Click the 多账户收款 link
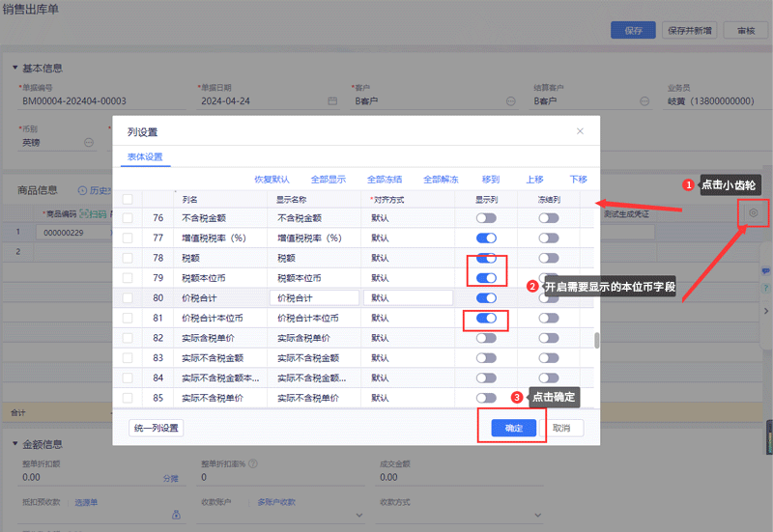 pos(276,502)
